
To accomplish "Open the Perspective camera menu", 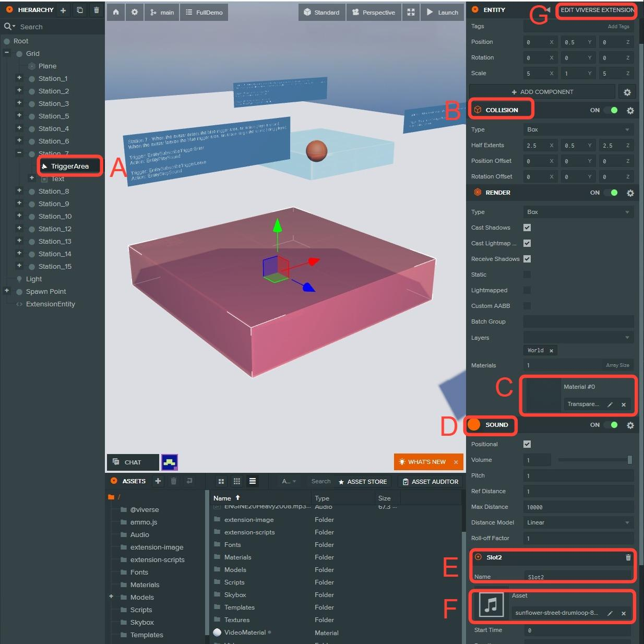I will 374,12.
